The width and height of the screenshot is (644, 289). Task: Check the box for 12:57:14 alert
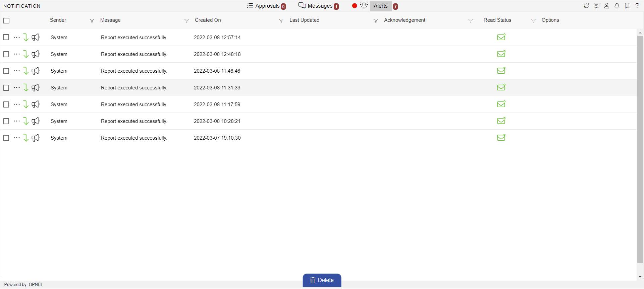click(6, 37)
